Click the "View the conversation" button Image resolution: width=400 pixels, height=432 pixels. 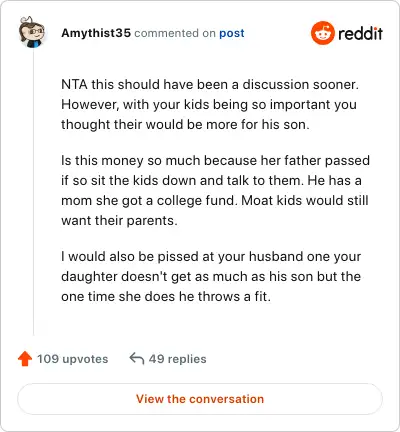tap(200, 399)
